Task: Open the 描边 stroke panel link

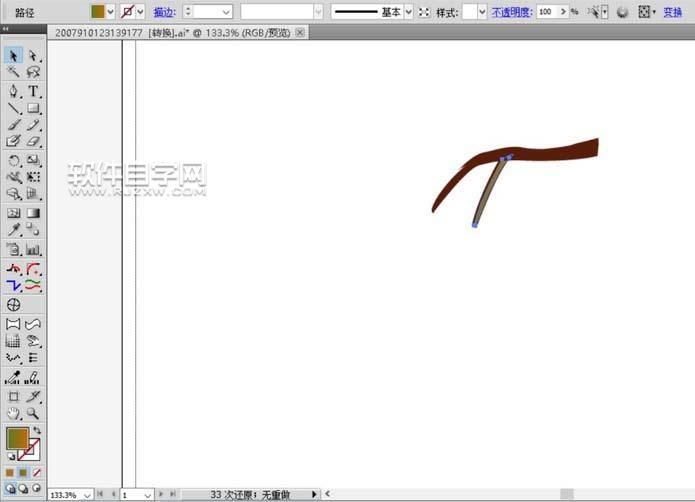Action: (x=164, y=12)
